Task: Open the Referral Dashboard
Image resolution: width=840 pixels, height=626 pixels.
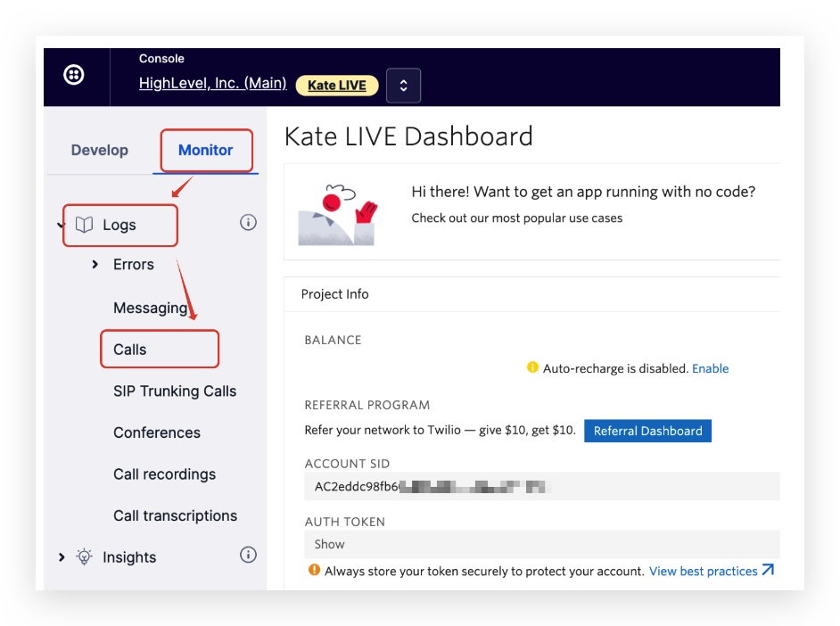Action: pyautogui.click(x=647, y=431)
